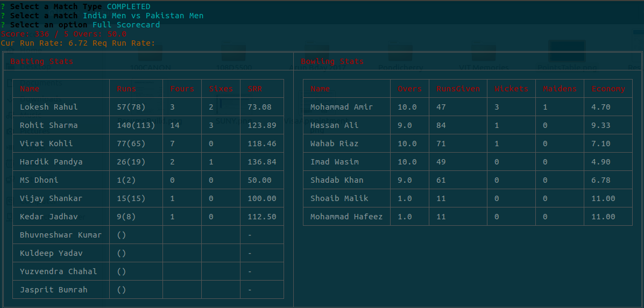Screen dimensions: 644x308
Task: Click the Fours column header
Action: [x=182, y=89]
